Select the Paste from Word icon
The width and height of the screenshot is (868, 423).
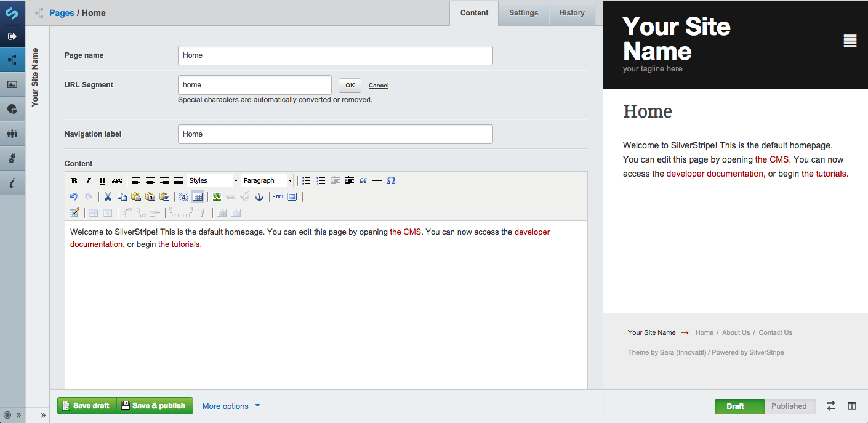[164, 196]
